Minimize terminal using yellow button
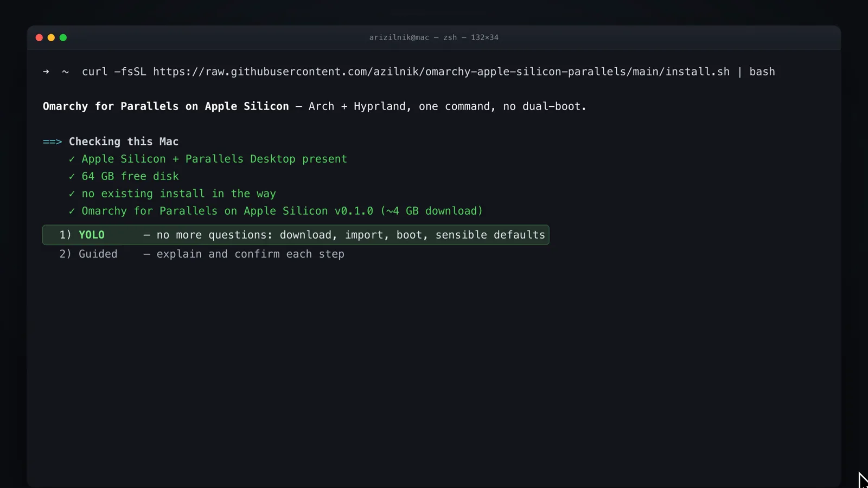 [x=51, y=37]
